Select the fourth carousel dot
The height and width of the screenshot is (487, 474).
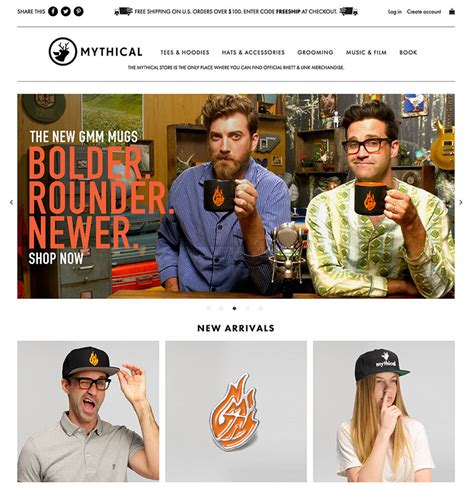pos(247,308)
